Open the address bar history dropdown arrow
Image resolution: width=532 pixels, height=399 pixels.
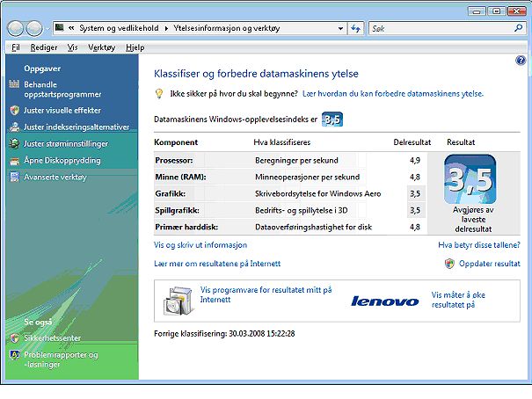[x=340, y=29]
